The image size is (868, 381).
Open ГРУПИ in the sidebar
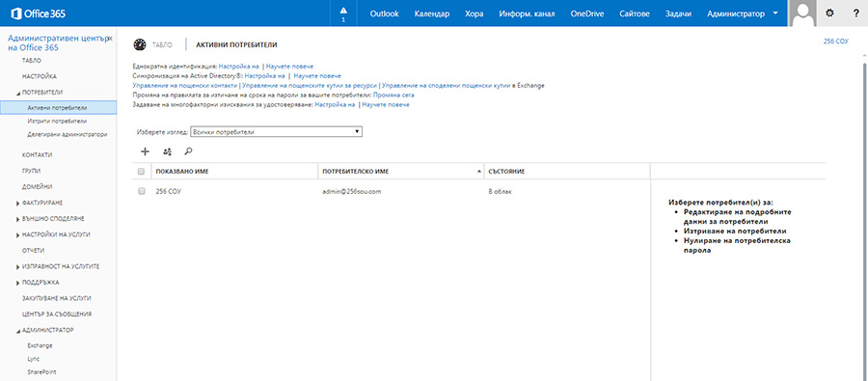click(31, 171)
